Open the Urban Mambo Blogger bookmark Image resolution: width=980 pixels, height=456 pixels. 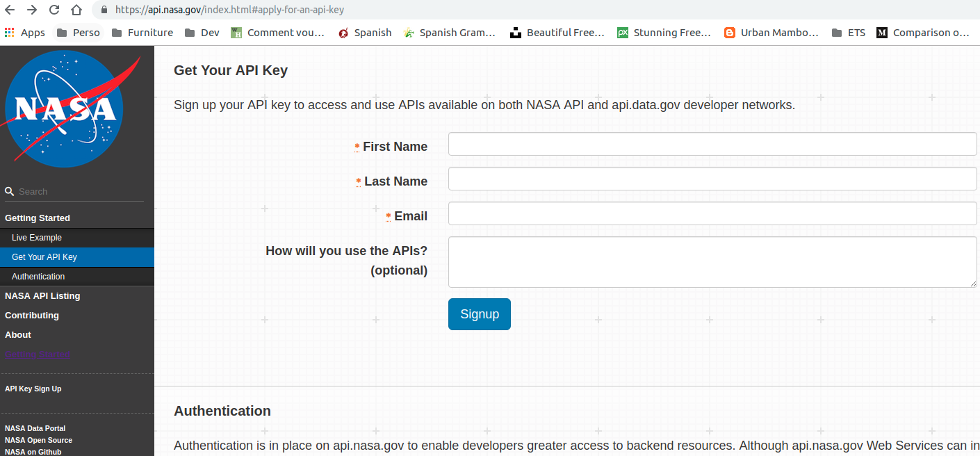click(771, 33)
